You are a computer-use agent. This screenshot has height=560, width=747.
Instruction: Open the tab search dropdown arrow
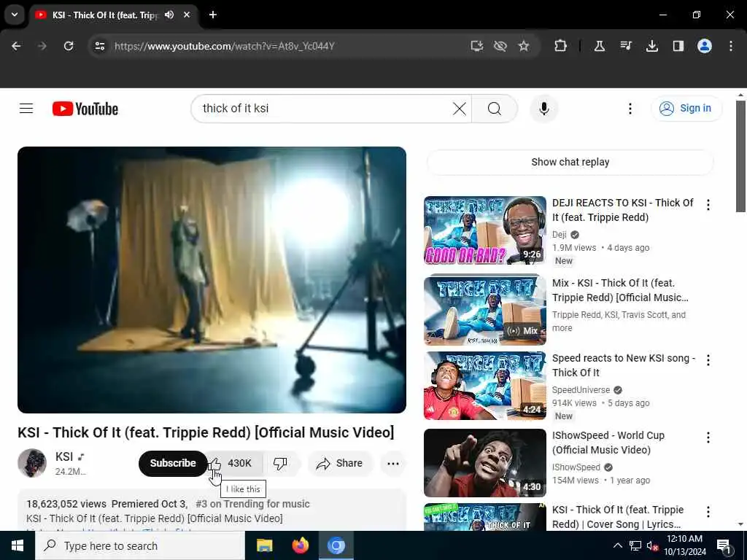(15, 15)
